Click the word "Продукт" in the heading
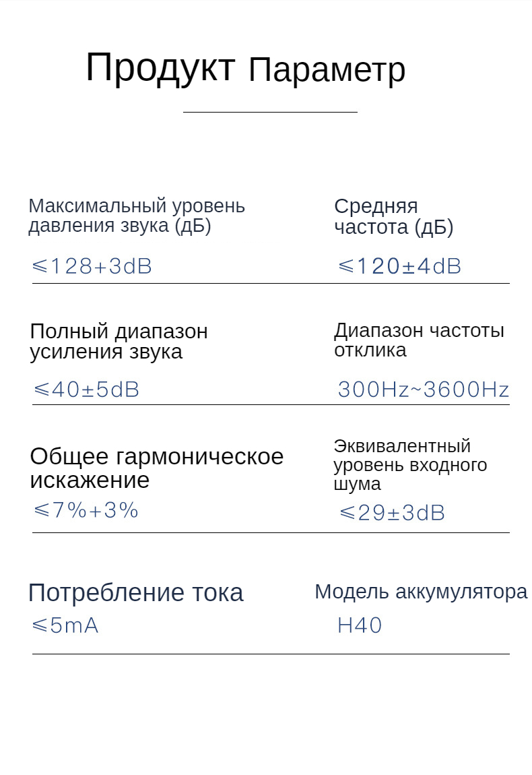Viewport: 532px width, 775px height. point(160,68)
